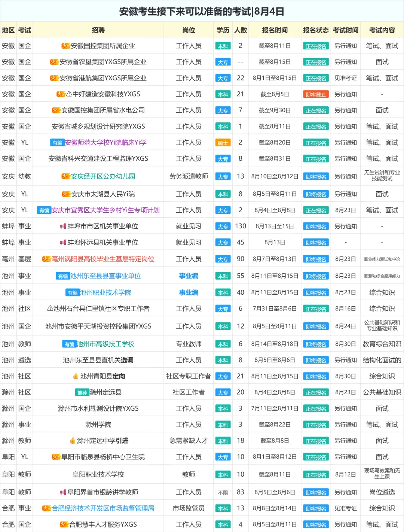Click 急需紧缺人才 position cell

pyautogui.click(x=189, y=441)
